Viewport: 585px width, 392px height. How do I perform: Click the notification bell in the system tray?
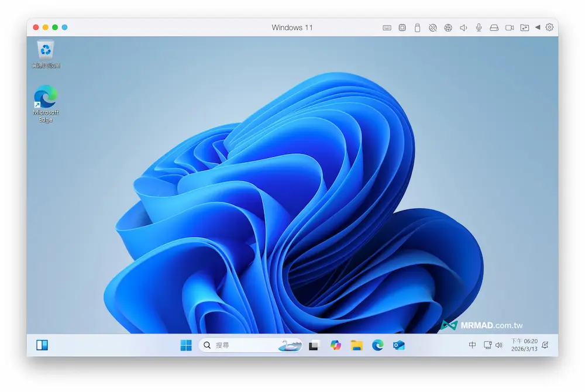(x=545, y=345)
